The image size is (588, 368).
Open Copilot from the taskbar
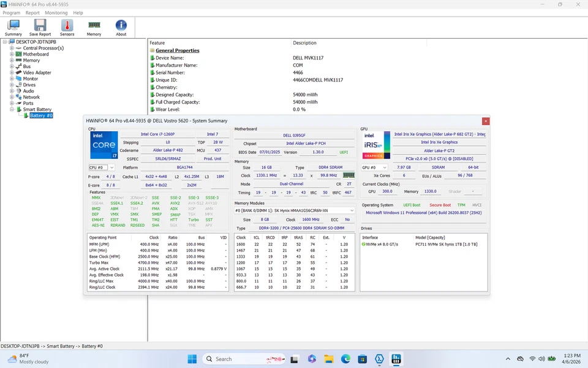pos(312,359)
